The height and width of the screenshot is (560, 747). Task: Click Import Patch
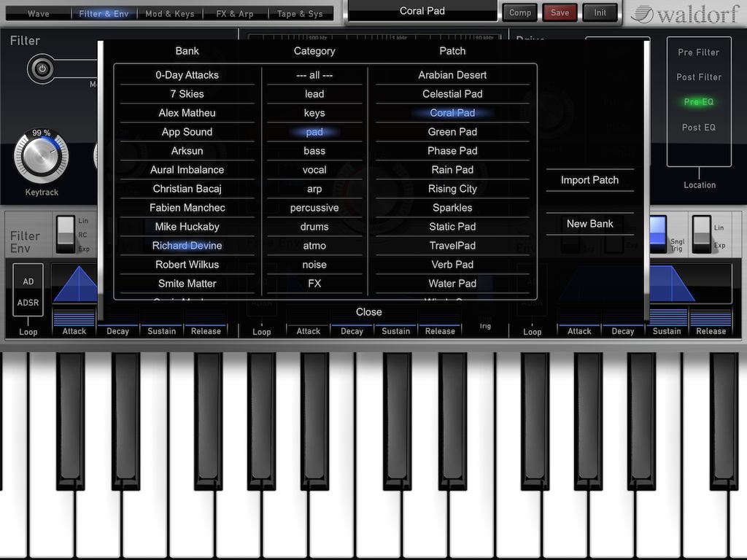point(589,180)
